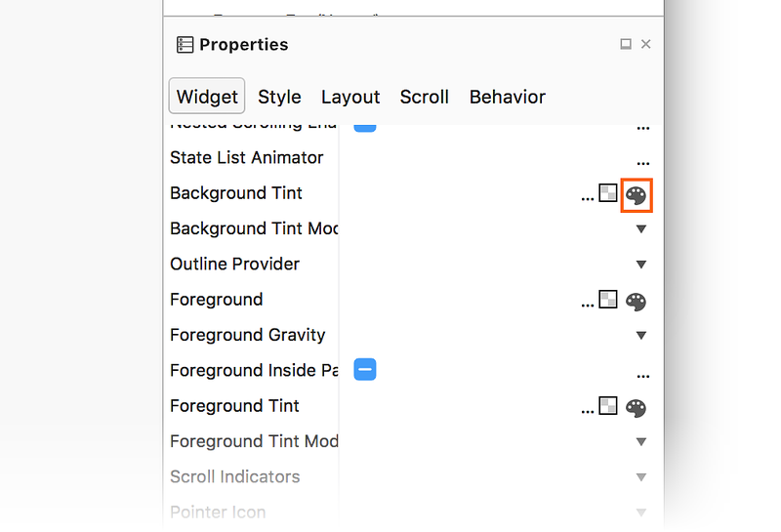Click the Background Tint transparent color swatch
The height and width of the screenshot is (532, 781).
tap(608, 193)
